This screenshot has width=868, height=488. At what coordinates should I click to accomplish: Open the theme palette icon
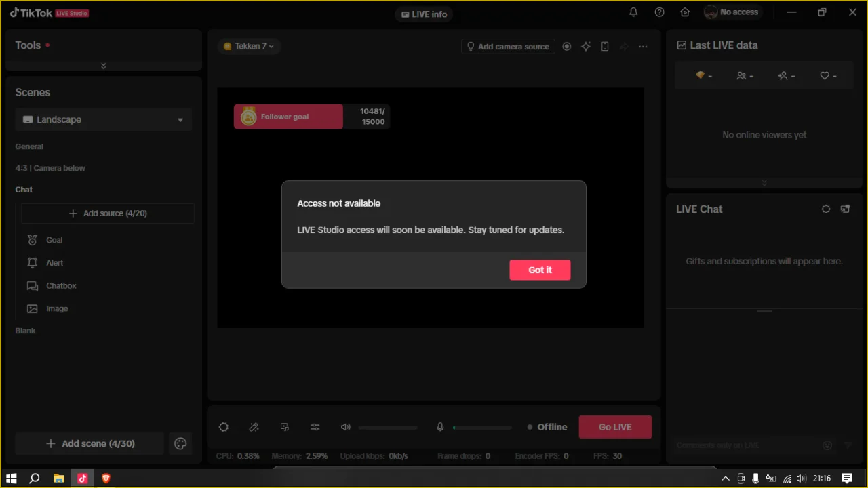point(180,443)
